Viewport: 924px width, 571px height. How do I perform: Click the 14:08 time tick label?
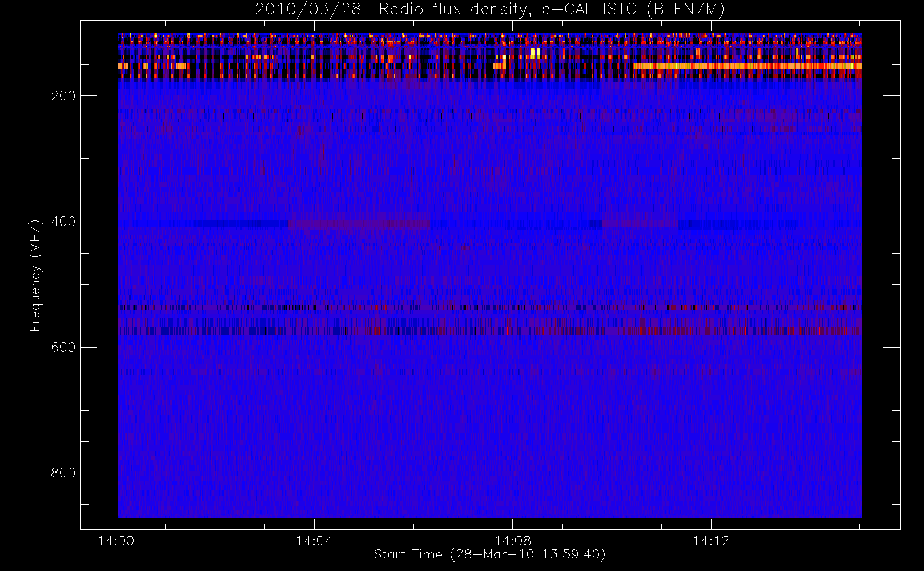tap(512, 541)
